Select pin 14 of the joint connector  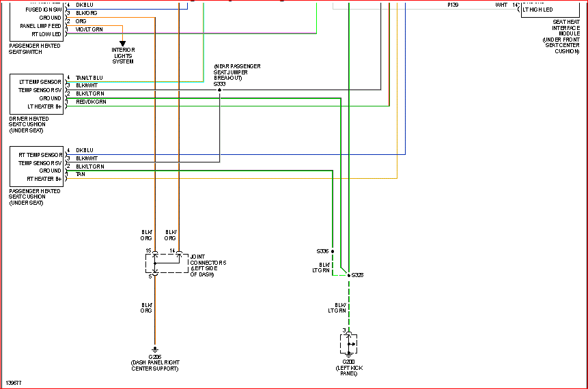tap(172, 250)
